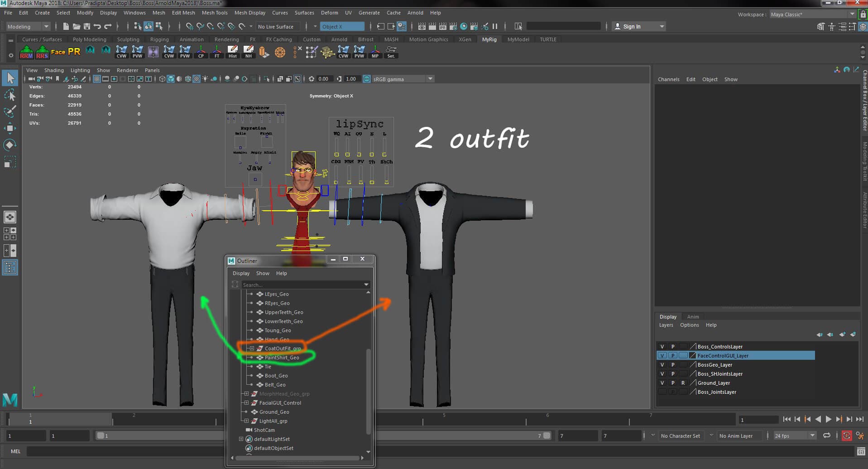Click the MP shelf icon
Image resolution: width=868 pixels, height=469 pixels.
coord(375,52)
